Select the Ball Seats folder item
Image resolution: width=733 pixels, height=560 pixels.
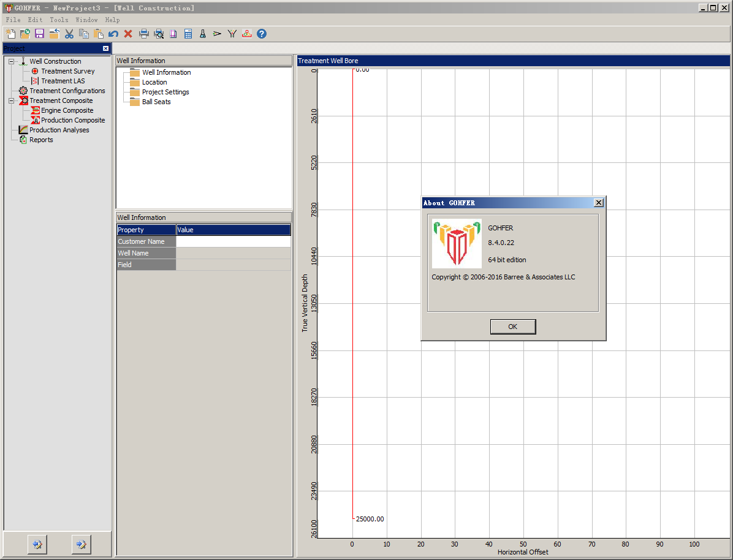pos(156,102)
